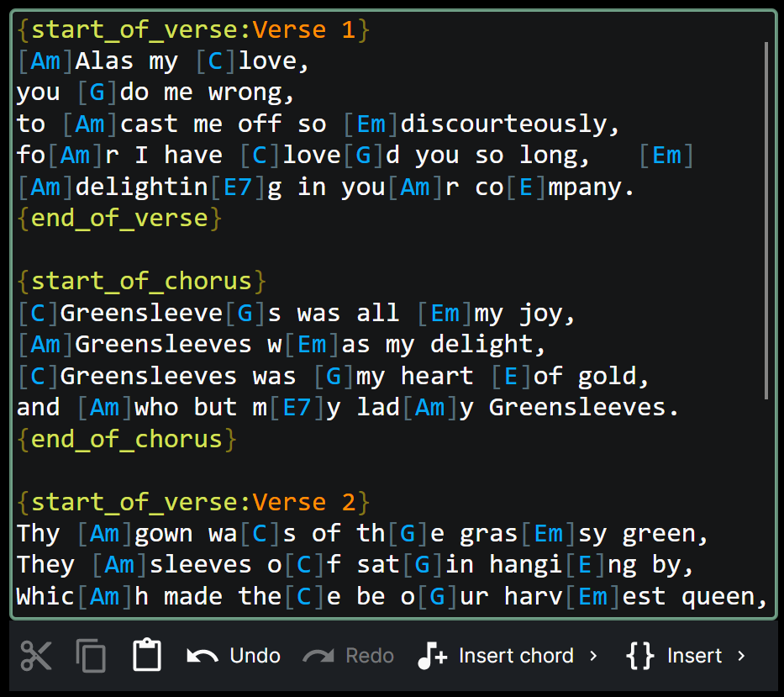Screen dimensions: 784x697
Task: Click the Cut scissors icon
Action: click(36, 656)
